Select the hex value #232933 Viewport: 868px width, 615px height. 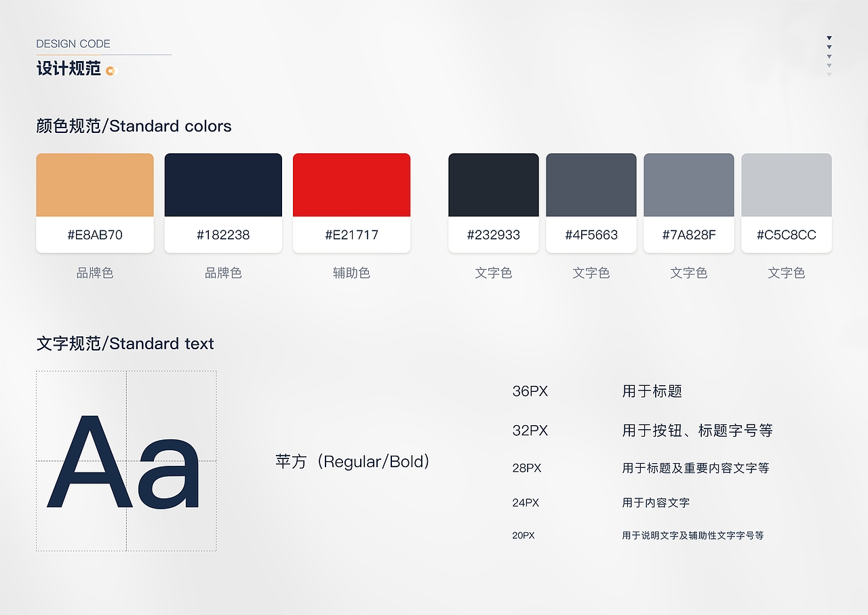[x=494, y=235]
